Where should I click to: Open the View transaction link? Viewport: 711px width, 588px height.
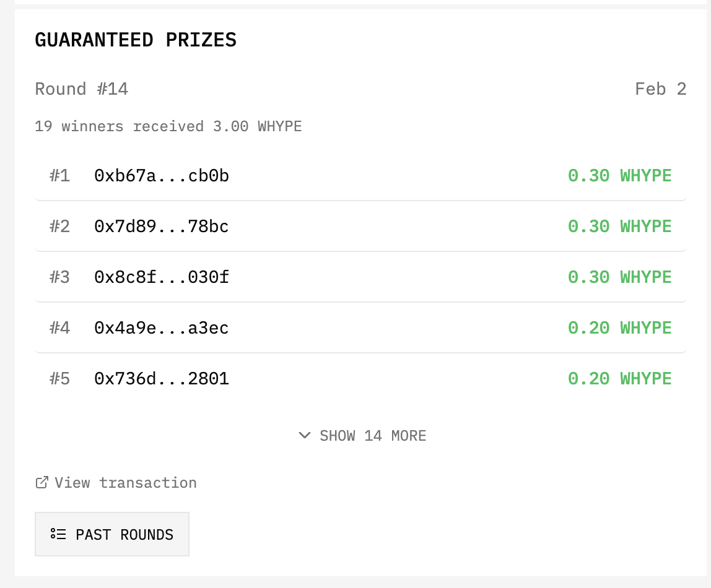click(x=125, y=483)
